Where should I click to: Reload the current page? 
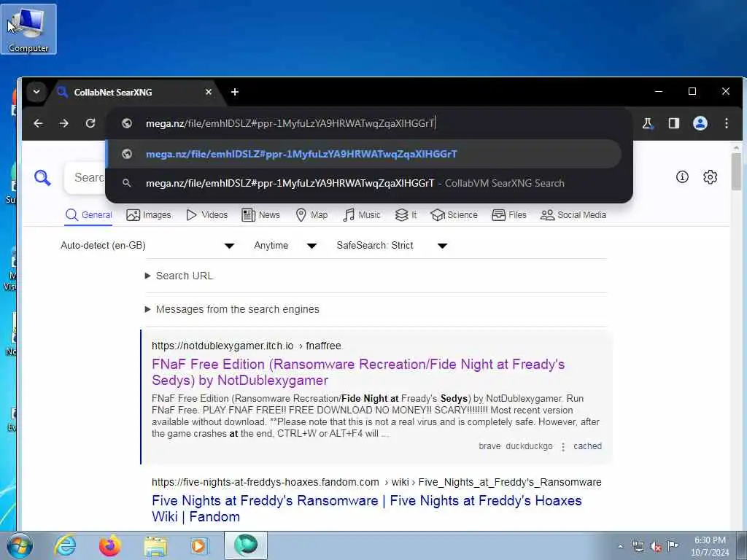(x=90, y=123)
